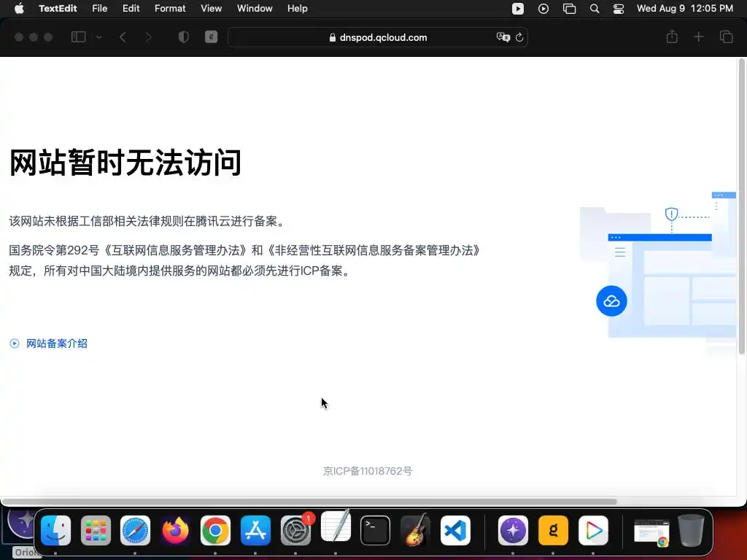Switch to TextEdit in the Dock
This screenshot has height=560, width=747.
336,526
